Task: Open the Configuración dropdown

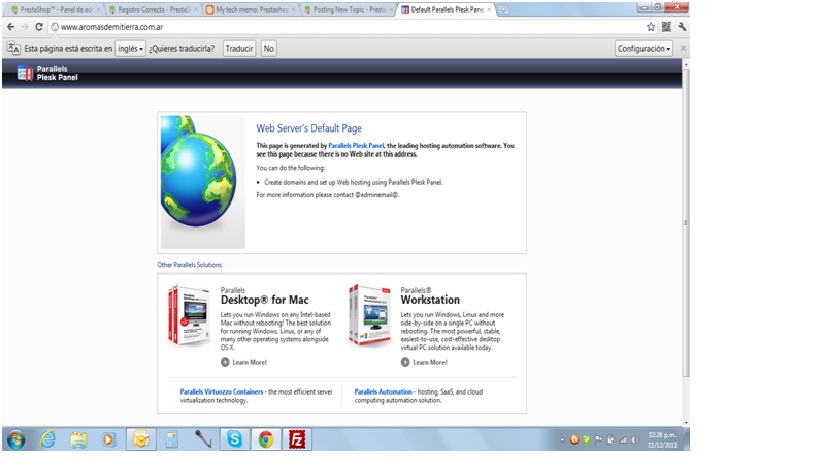Action: [644, 49]
